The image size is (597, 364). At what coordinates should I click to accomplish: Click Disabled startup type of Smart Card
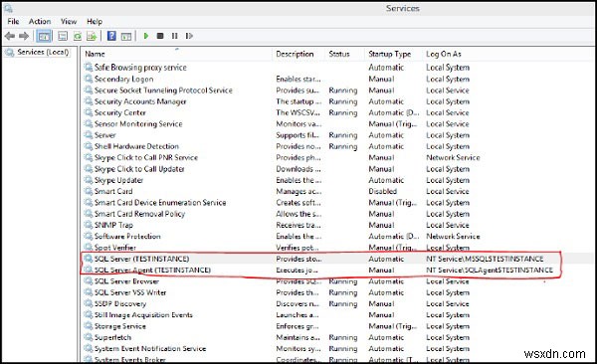pyautogui.click(x=383, y=192)
